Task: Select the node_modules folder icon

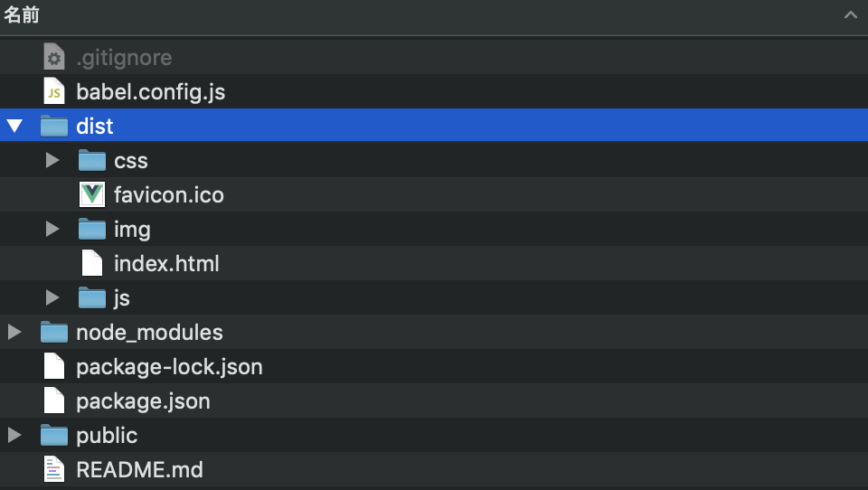Action: click(54, 332)
